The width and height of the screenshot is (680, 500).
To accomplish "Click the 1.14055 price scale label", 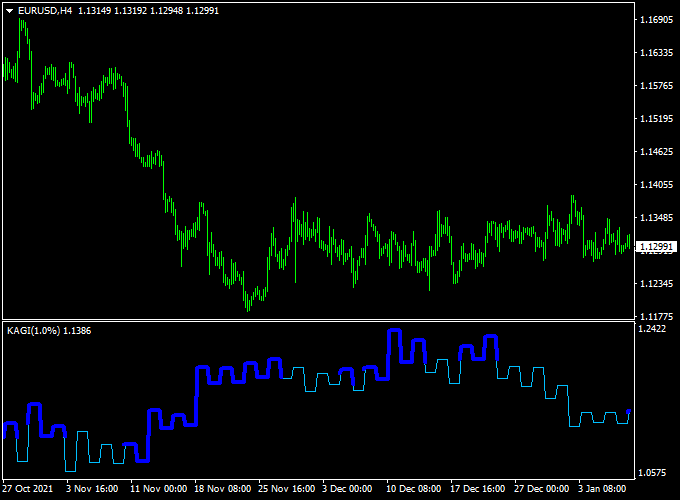I will 656,185.
